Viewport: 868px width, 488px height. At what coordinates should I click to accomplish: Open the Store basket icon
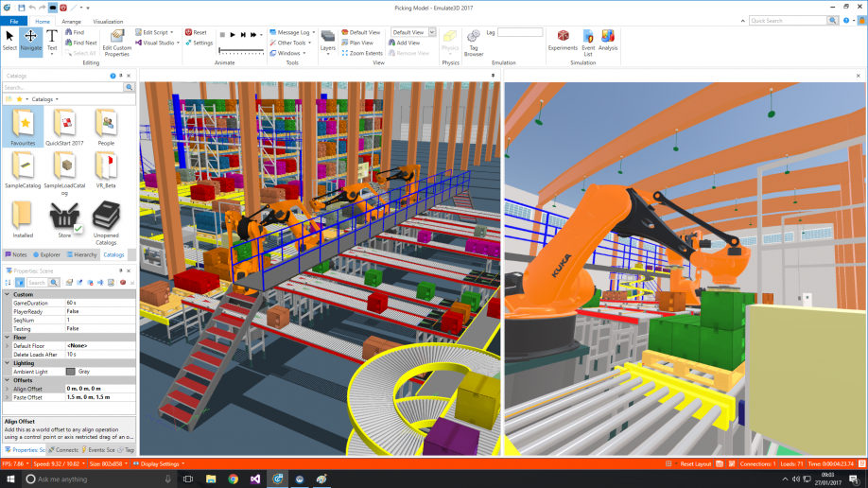pyautogui.click(x=64, y=219)
